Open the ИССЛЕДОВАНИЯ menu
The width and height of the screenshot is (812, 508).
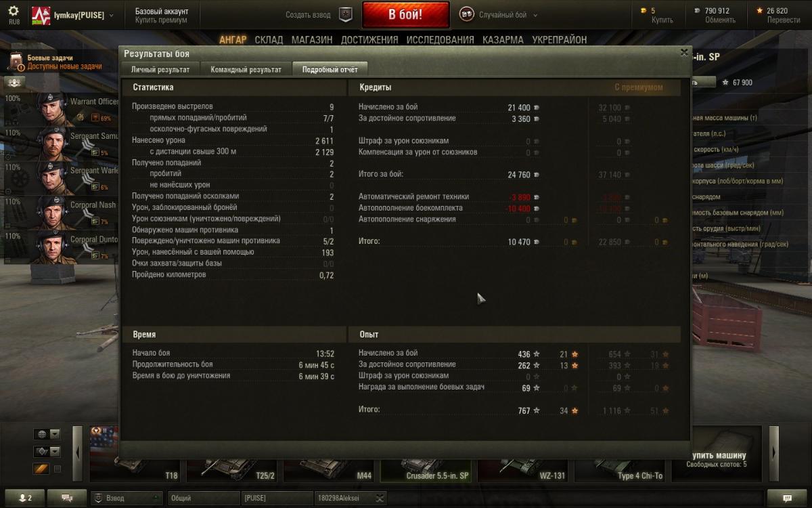click(x=440, y=40)
